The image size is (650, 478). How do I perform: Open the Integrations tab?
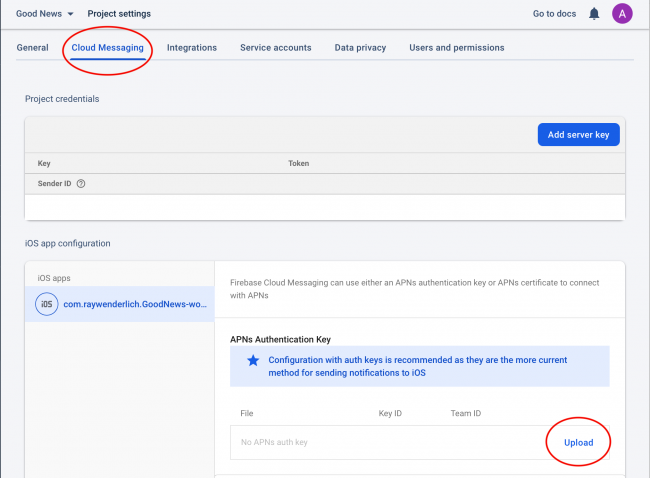click(x=192, y=47)
